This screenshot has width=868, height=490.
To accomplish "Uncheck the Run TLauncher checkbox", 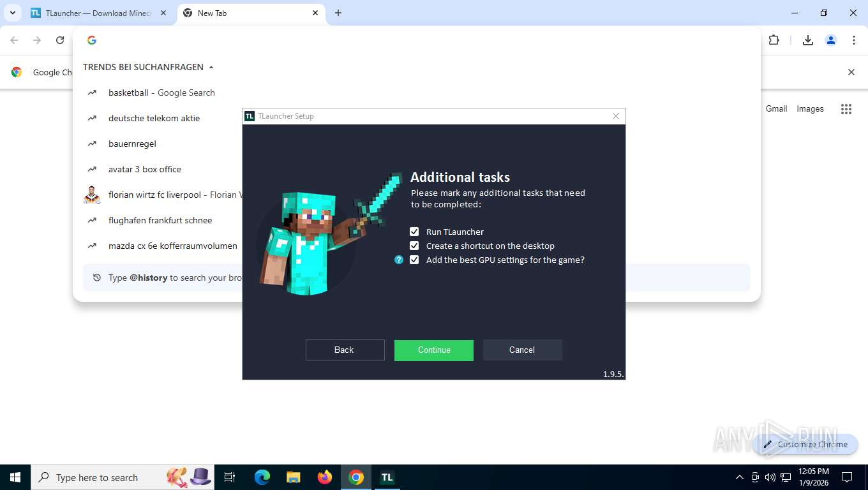I will (414, 232).
